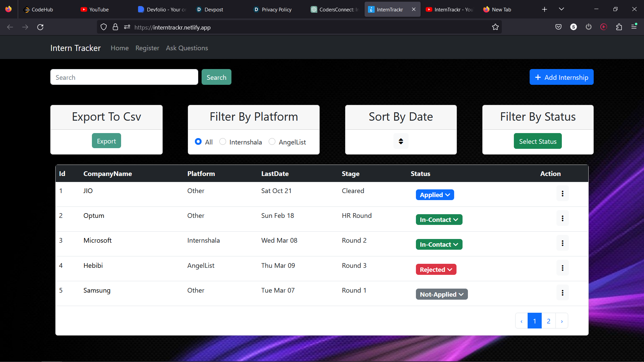Select the AngelList platform filter
Screen dimensions: 644x362
[x=272, y=142]
